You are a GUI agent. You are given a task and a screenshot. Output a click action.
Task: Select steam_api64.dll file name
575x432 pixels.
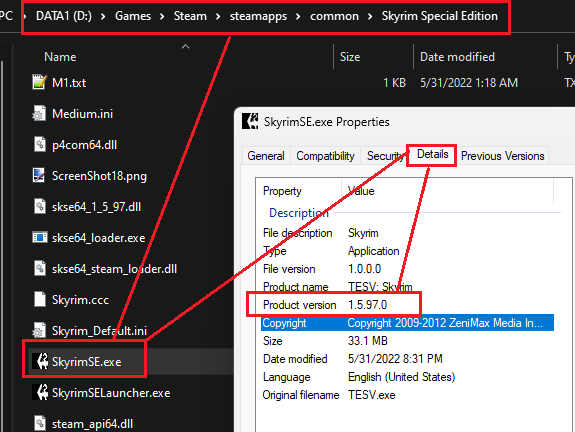click(92, 424)
